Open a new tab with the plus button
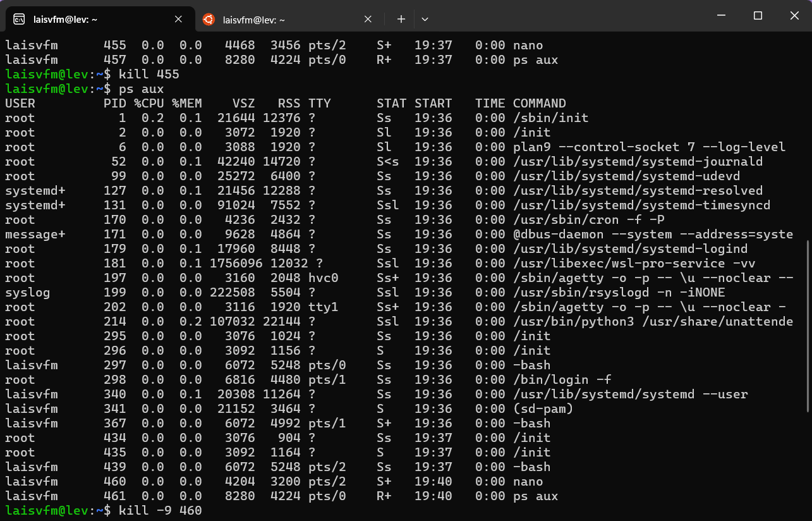The width and height of the screenshot is (812, 521). click(x=401, y=19)
